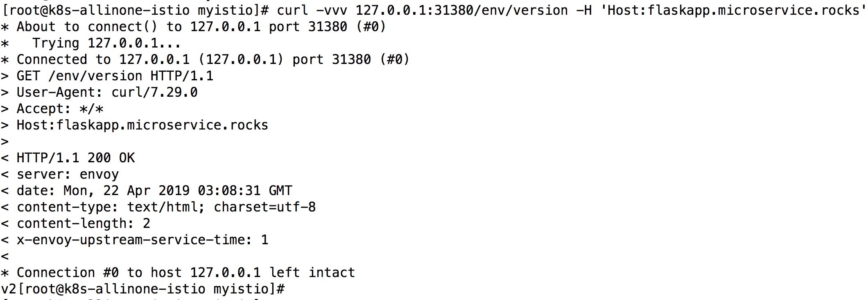Click the content-length: 2 header
868x300 pixels.
[x=76, y=223]
